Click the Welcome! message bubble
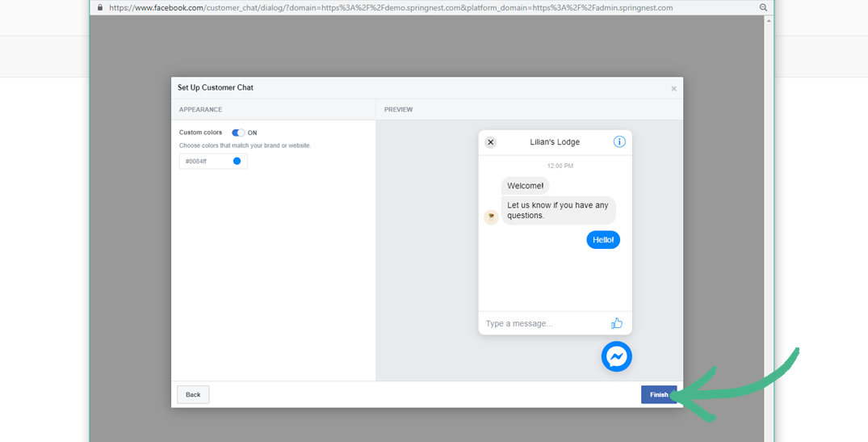Viewport: 868px width, 442px height. pyautogui.click(x=525, y=186)
